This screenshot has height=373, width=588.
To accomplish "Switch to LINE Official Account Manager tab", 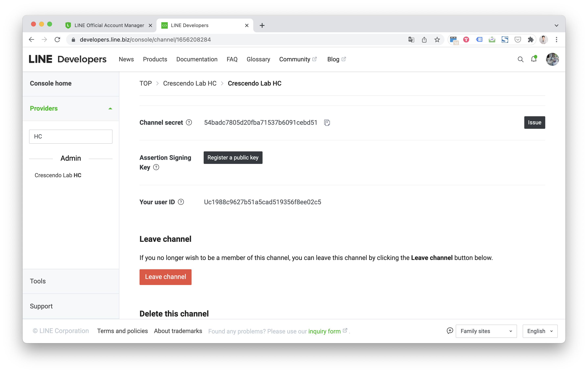I will click(109, 25).
